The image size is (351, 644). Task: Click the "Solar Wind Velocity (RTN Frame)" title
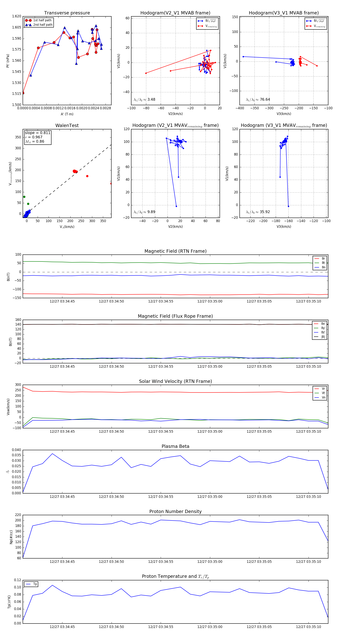click(x=175, y=381)
